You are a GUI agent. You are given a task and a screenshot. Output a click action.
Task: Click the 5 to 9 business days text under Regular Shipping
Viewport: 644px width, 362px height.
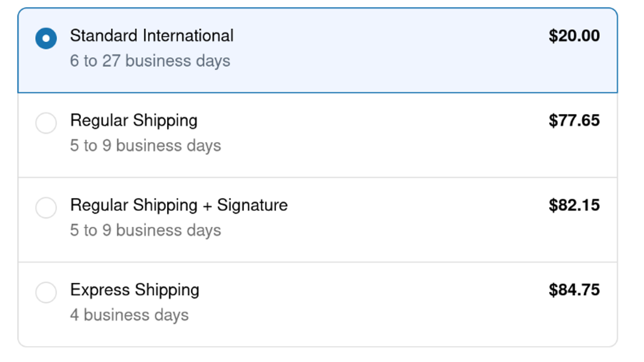coord(145,145)
